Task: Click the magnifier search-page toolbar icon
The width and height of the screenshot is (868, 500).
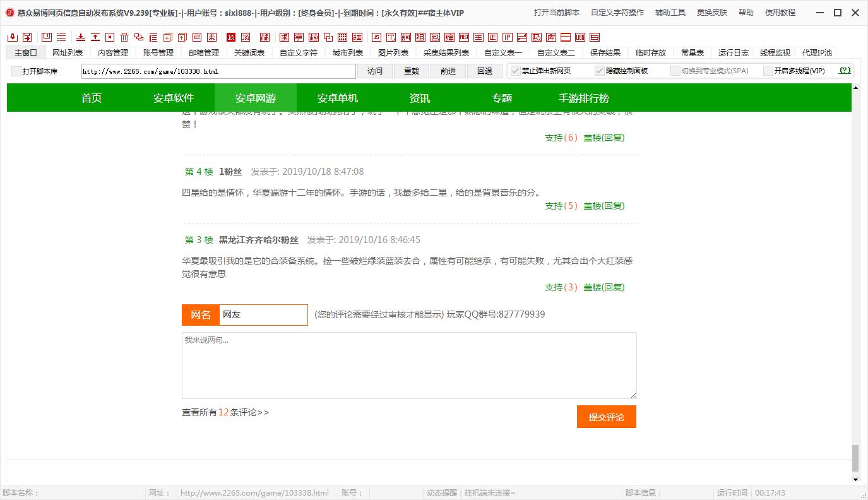Action: point(537,37)
